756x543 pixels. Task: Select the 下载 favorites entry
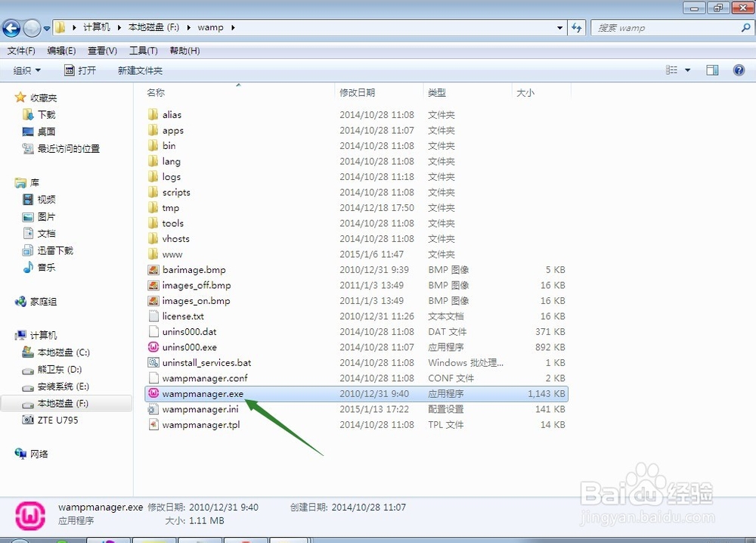coord(39,114)
